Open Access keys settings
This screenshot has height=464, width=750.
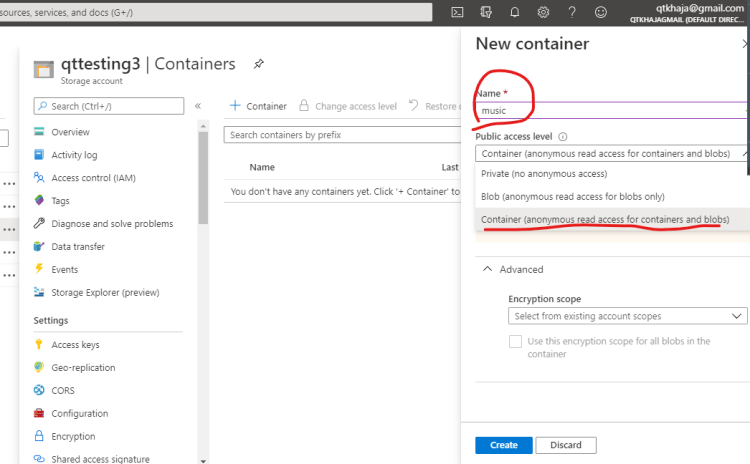[76, 345]
